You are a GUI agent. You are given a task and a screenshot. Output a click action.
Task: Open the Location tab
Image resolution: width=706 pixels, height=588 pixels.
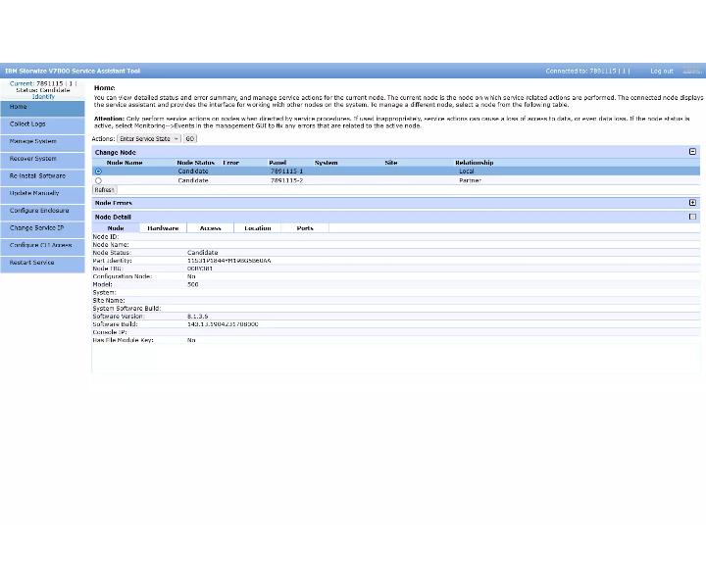click(258, 228)
